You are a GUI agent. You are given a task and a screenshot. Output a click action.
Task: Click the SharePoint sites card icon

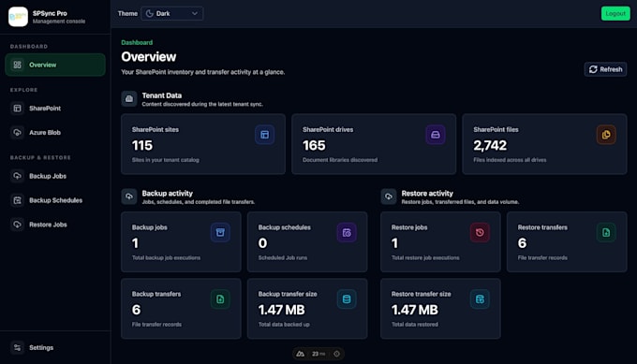tap(264, 135)
